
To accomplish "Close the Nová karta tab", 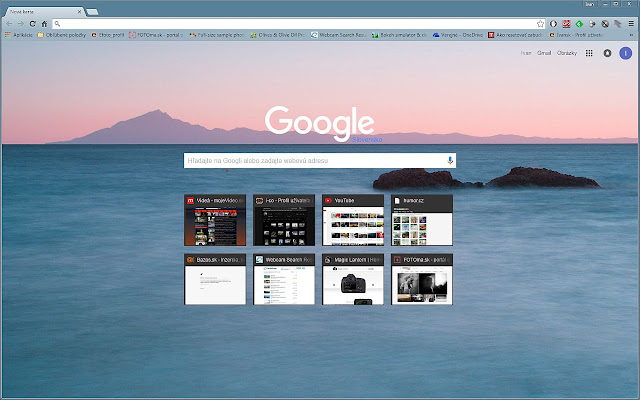I will click(x=79, y=12).
